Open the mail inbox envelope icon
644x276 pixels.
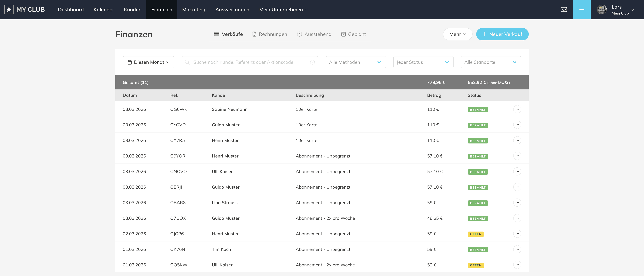(x=564, y=10)
